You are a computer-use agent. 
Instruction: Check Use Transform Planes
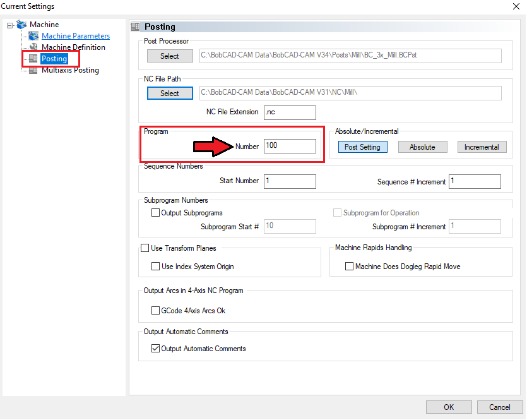[x=145, y=248]
